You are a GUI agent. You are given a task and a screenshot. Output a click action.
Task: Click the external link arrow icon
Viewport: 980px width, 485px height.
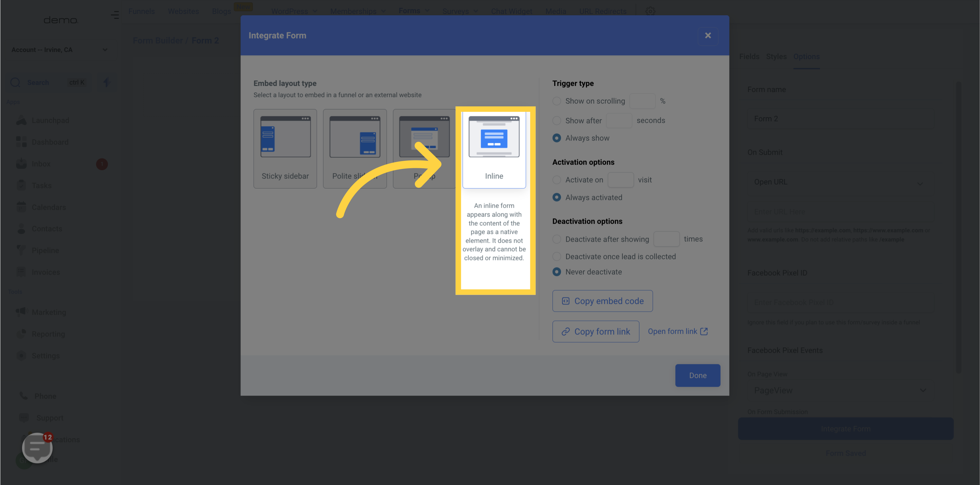[x=704, y=331]
